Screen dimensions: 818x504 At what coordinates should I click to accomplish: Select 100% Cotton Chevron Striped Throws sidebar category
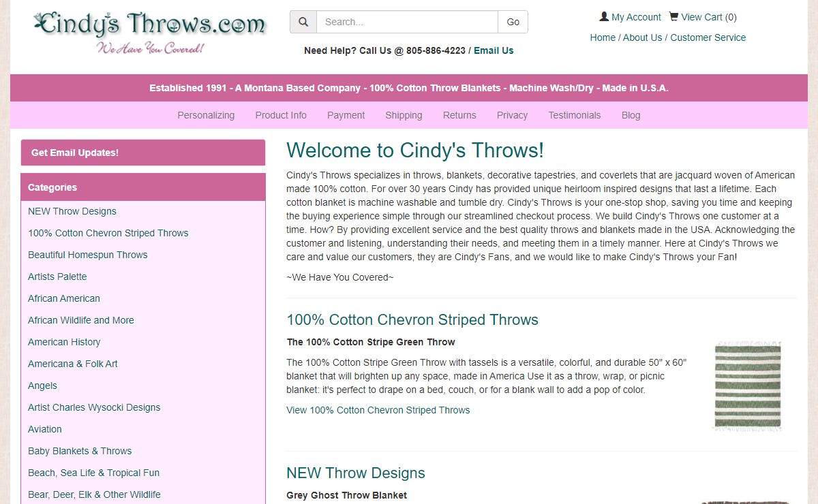pos(108,233)
